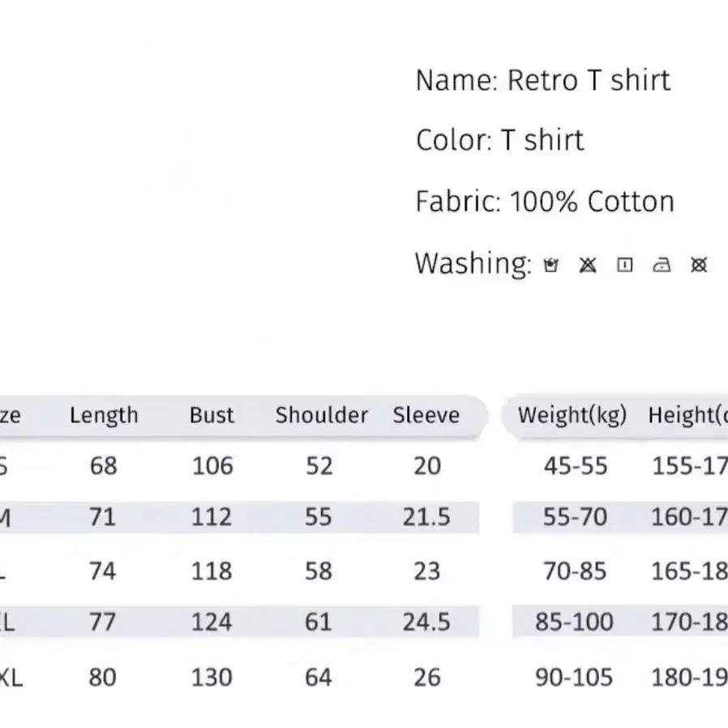This screenshot has height=728, width=728.
Task: Click the hand wash care icon
Action: (551, 265)
